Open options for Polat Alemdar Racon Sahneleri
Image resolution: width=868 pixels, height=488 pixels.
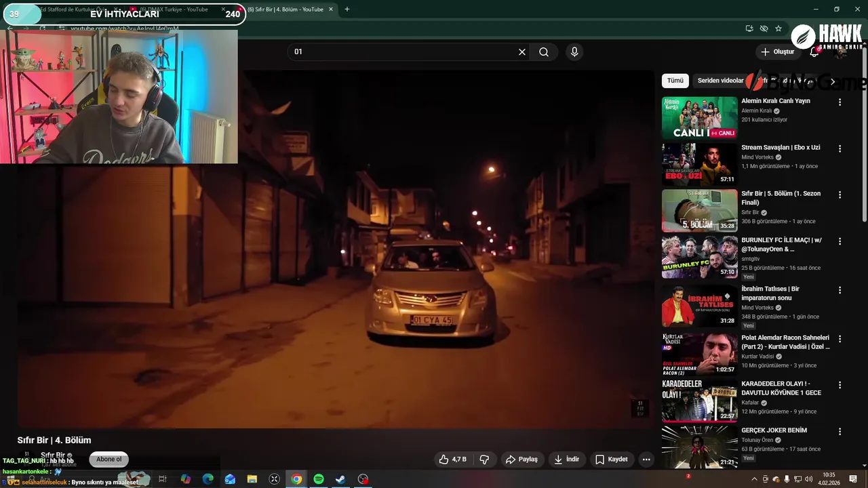click(x=840, y=339)
